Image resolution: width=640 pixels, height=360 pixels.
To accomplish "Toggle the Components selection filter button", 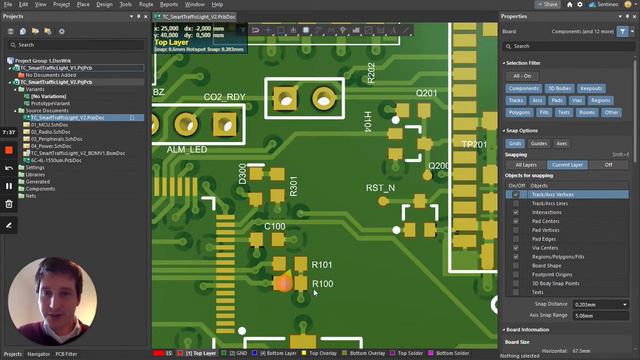I will tap(524, 89).
